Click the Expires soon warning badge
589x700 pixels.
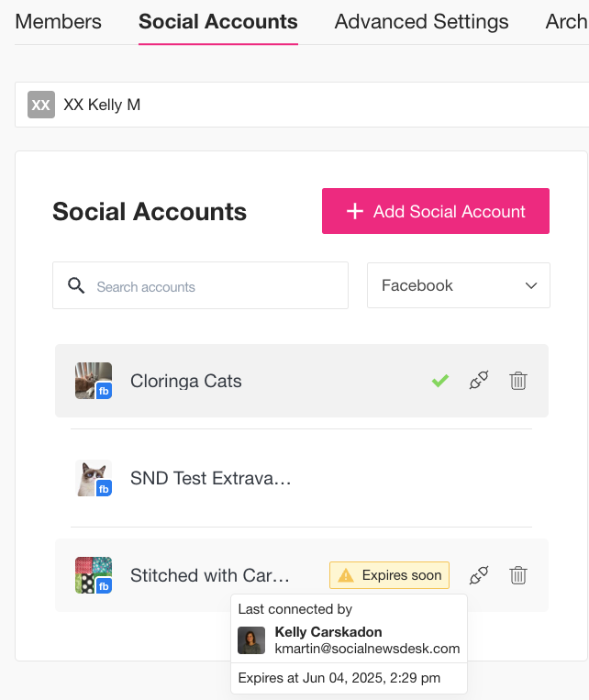[389, 575]
